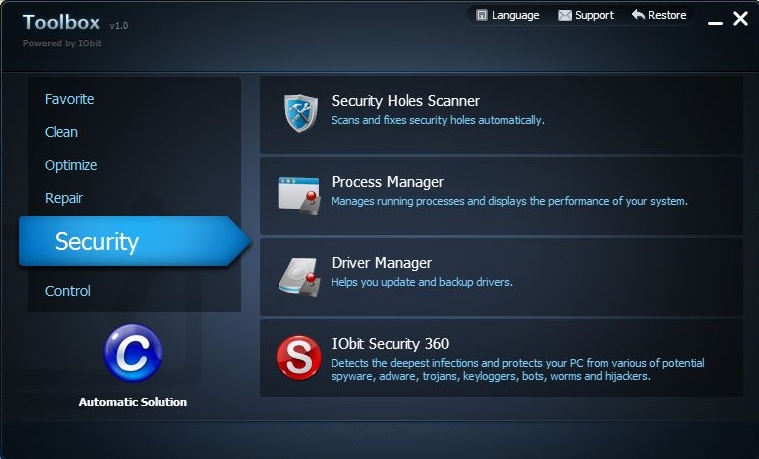Open the Support link text
This screenshot has height=459, width=759.
coord(594,15)
